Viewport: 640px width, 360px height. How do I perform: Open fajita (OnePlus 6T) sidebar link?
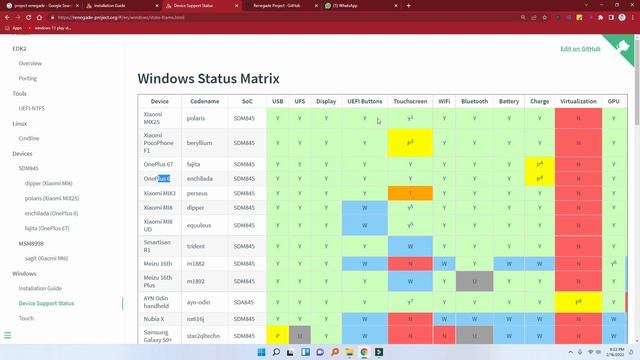(x=47, y=228)
